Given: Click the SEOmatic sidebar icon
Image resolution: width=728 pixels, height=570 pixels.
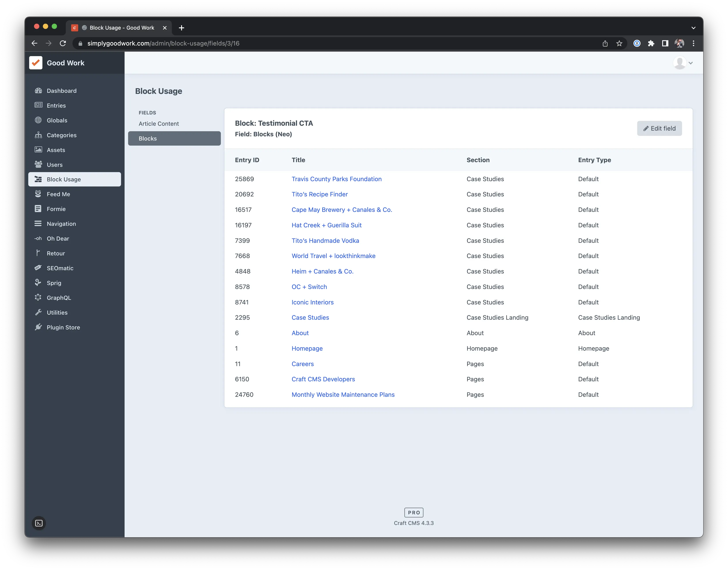Looking at the screenshot, I should pos(38,268).
